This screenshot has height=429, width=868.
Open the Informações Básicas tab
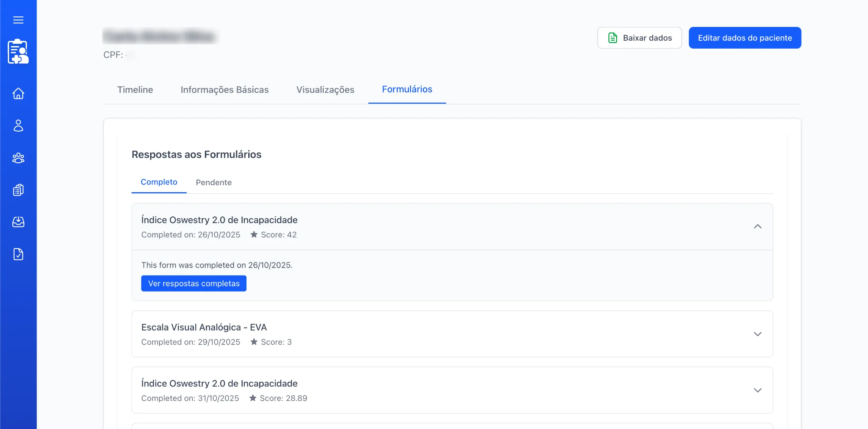point(224,90)
